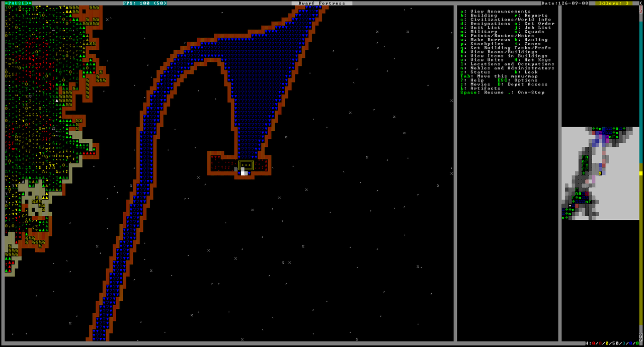Open the Unit List entry
The width and height of the screenshot is (644, 347).
click(x=480, y=28)
